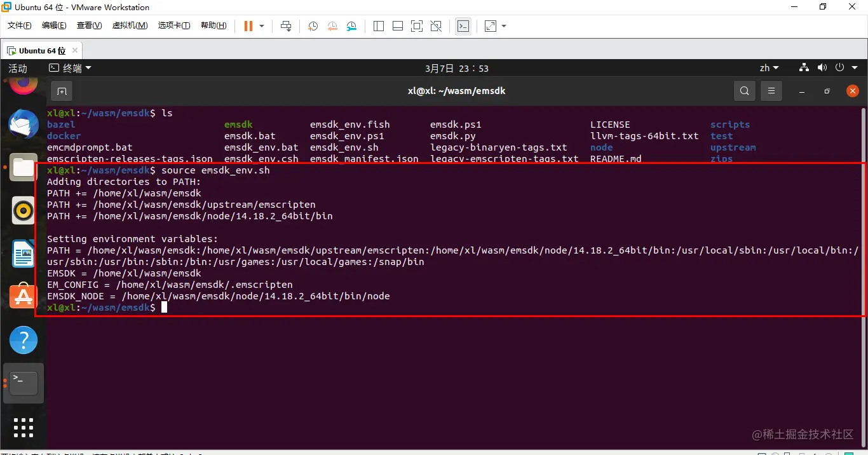868x455 pixels.
Task: Click the Terminal icon in the dock
Action: 24,383
